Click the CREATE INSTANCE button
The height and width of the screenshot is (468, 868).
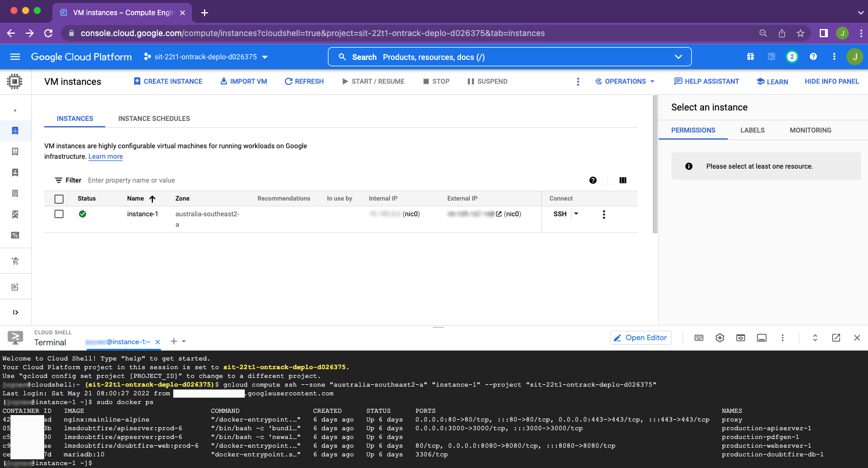[x=167, y=81]
